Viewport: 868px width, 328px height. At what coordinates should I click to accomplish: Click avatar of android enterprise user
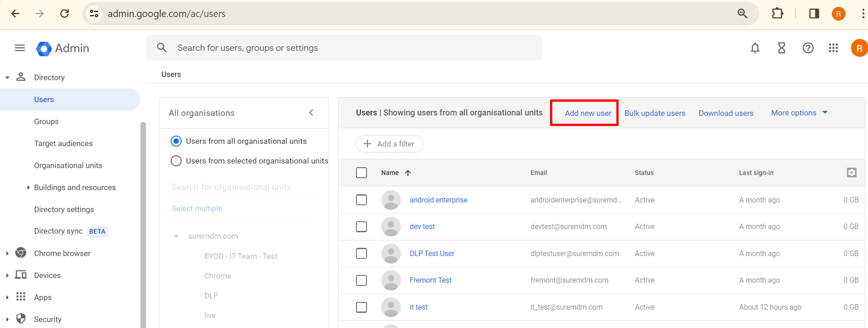(391, 200)
